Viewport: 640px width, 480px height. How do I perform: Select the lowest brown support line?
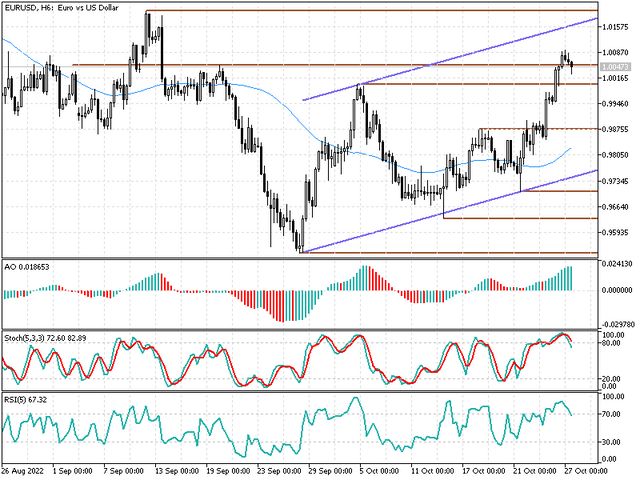point(449,253)
